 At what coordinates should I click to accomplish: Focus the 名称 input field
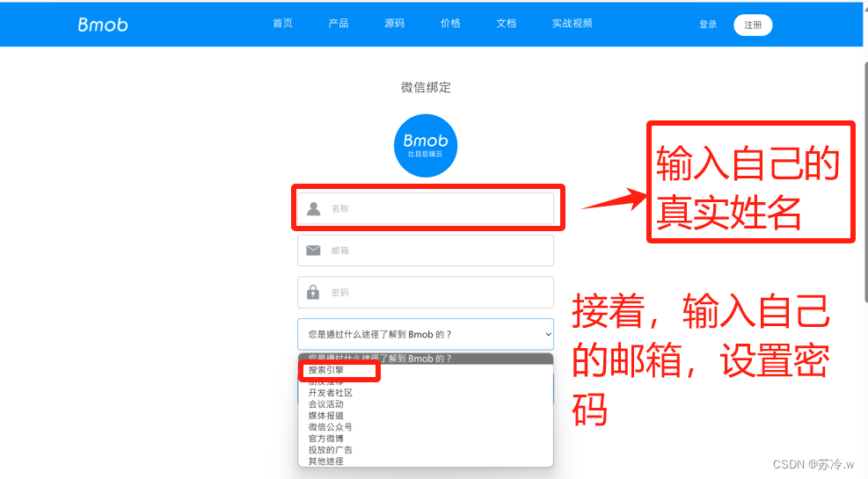[x=426, y=208]
